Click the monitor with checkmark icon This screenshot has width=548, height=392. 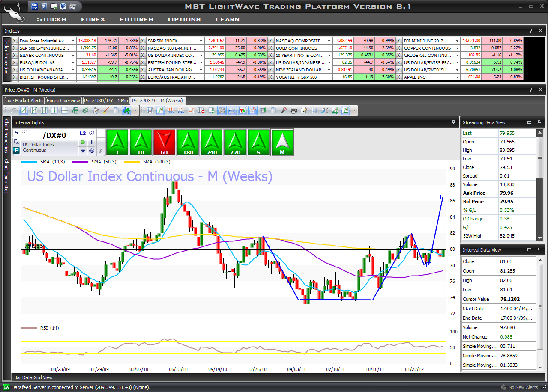click(x=54, y=6)
